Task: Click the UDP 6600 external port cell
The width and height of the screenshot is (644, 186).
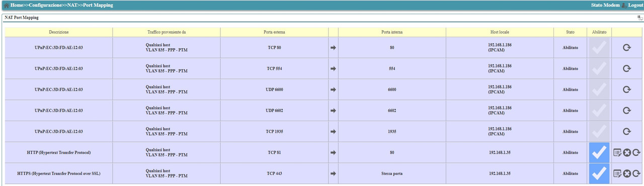Action: [x=274, y=89]
